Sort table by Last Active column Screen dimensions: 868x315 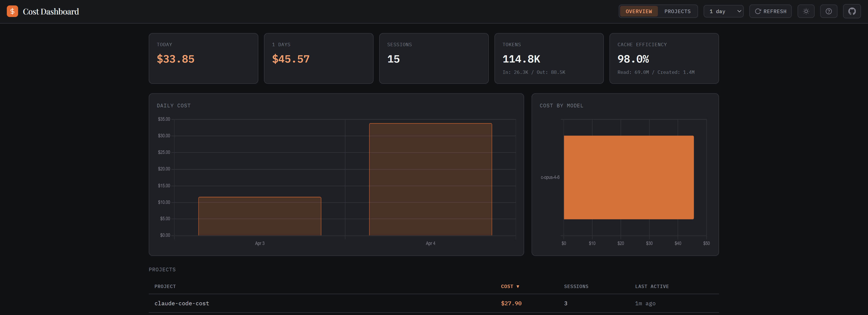(x=652, y=286)
